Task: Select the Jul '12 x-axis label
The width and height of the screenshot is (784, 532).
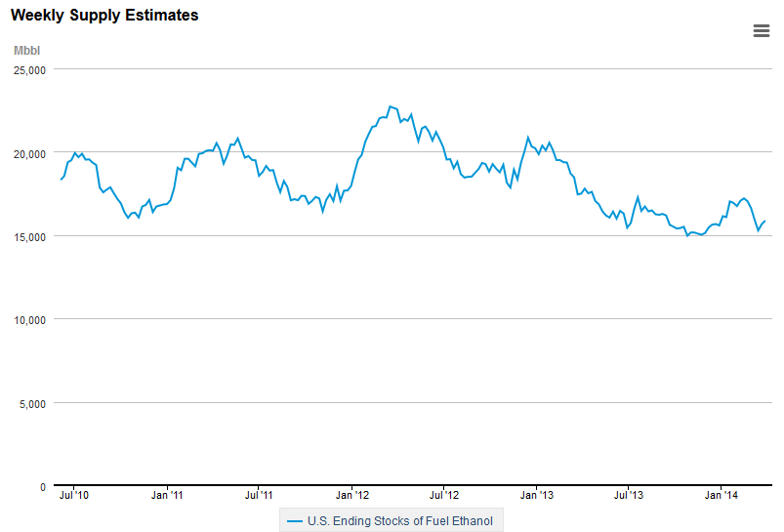Action: pyautogui.click(x=443, y=496)
